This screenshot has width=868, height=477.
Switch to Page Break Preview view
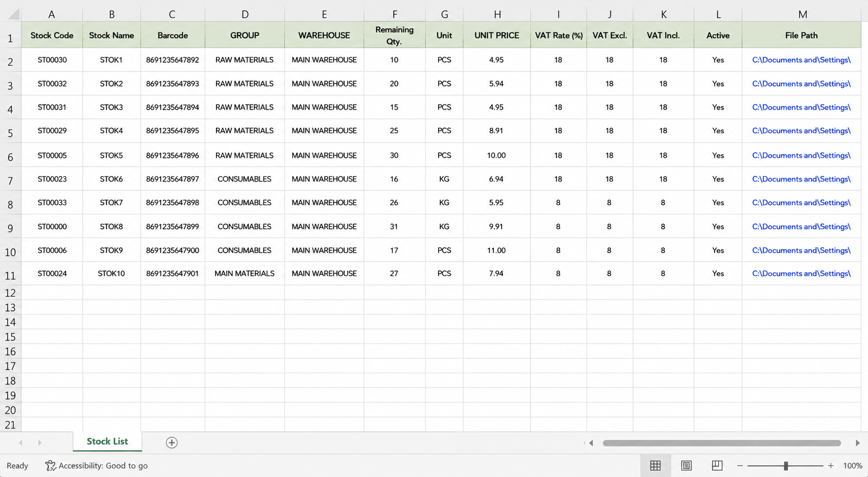717,466
